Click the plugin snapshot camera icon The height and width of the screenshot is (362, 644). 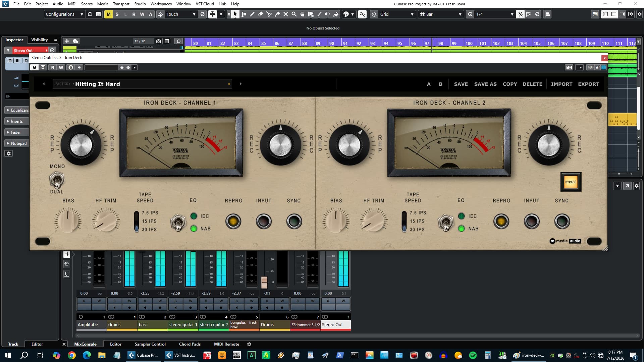coord(569,67)
